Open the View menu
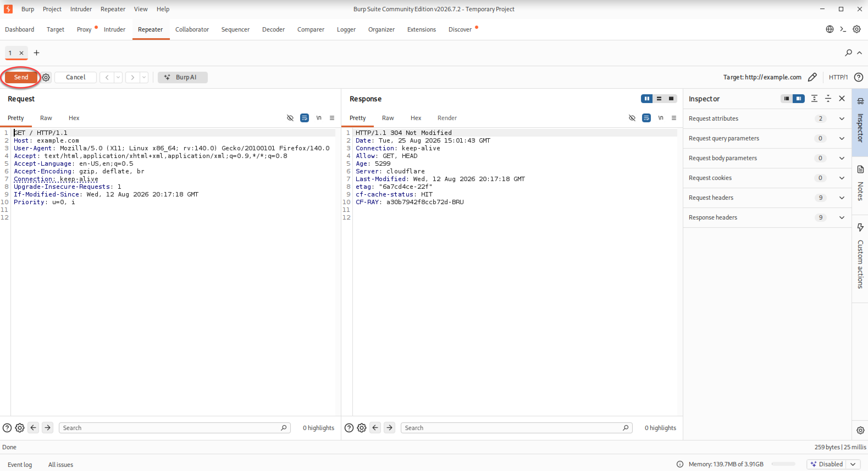868x471 pixels. pyautogui.click(x=140, y=9)
